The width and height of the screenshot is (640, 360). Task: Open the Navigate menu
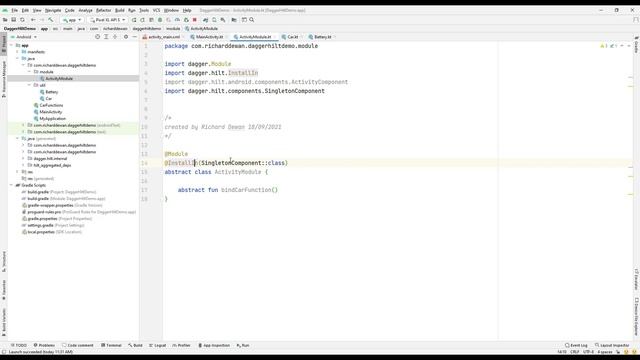53,10
